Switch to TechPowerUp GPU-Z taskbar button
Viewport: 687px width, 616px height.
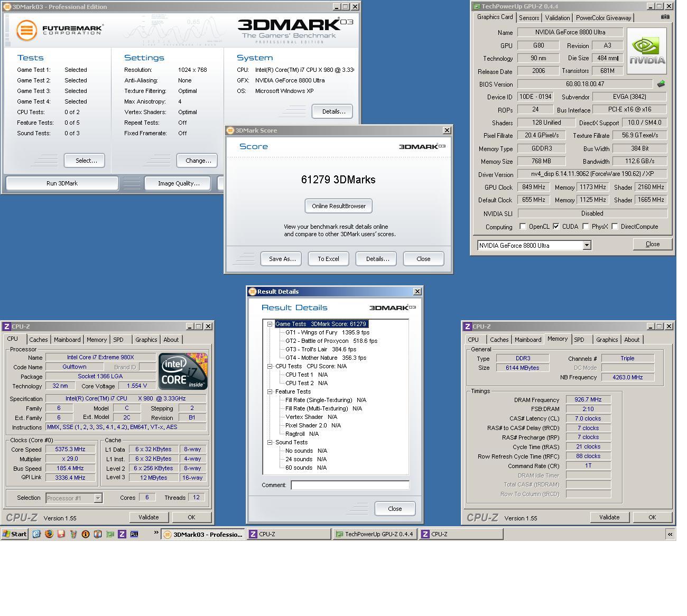[374, 534]
